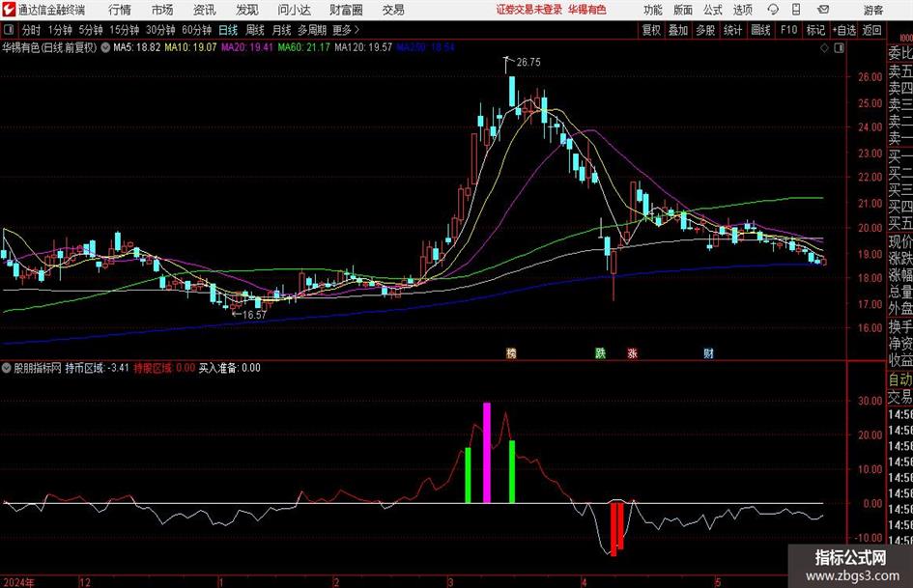The height and width of the screenshot is (588, 913).
Task: Open the 交易 menu
Action: (393, 10)
